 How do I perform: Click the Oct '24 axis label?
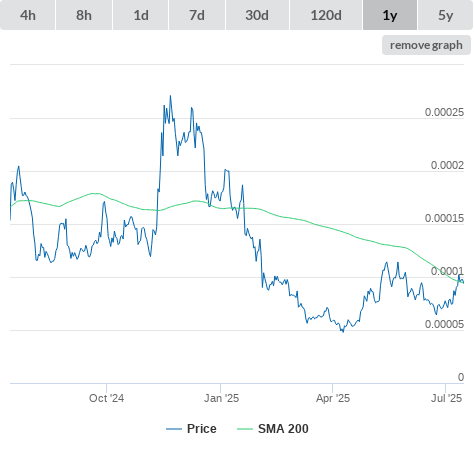pyautogui.click(x=106, y=398)
